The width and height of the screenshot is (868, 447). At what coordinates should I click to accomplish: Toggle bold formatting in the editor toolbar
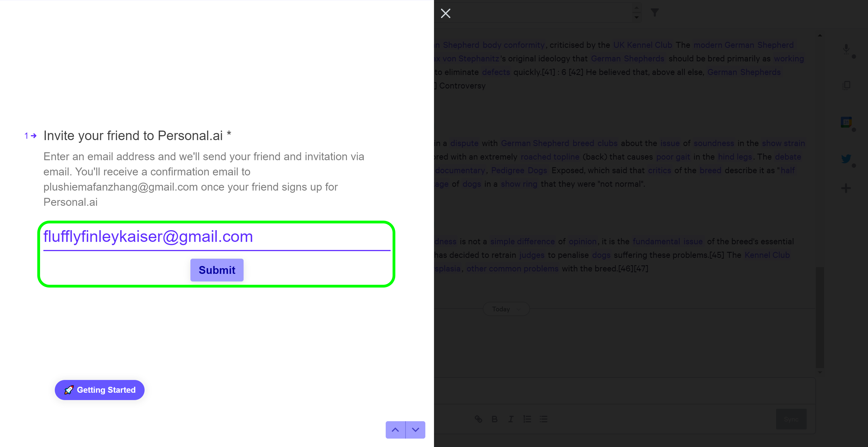494,419
